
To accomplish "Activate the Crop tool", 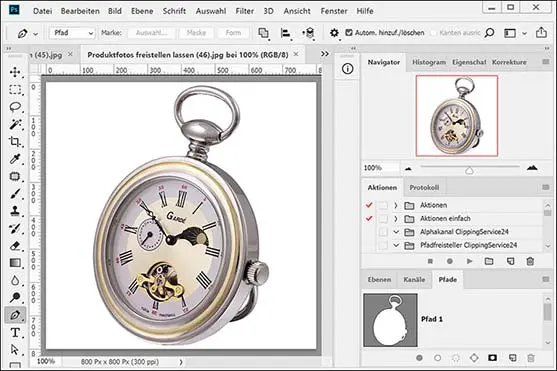I will (15, 142).
